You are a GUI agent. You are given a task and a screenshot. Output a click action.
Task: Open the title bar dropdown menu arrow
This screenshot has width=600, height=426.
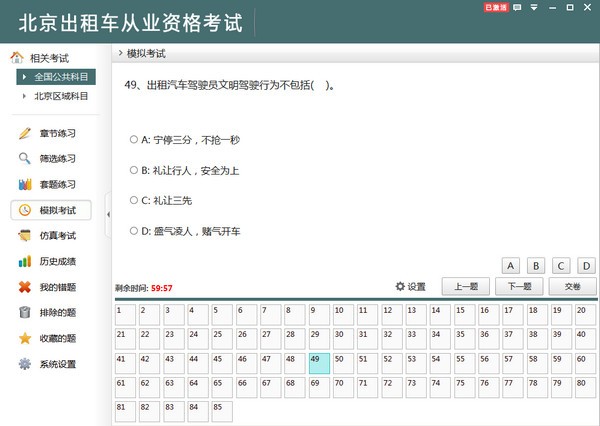pyautogui.click(x=534, y=7)
